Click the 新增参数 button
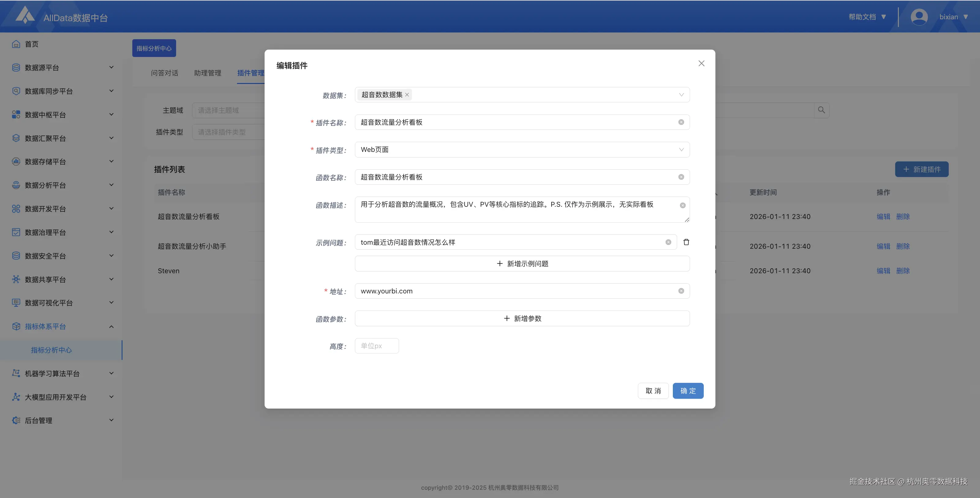This screenshot has width=980, height=498. 522,319
